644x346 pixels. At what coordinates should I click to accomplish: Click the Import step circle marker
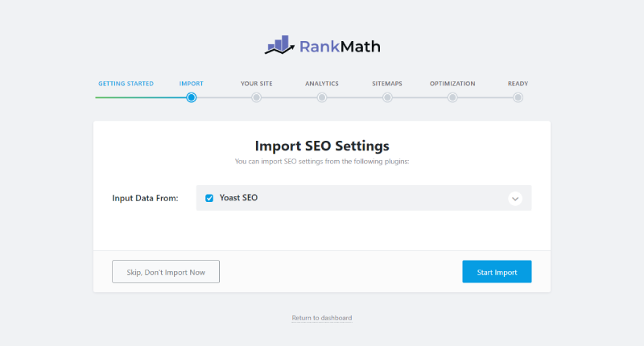click(x=191, y=97)
